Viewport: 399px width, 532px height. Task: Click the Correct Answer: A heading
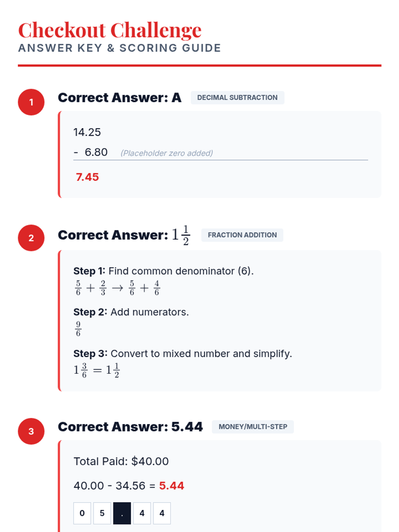click(120, 98)
